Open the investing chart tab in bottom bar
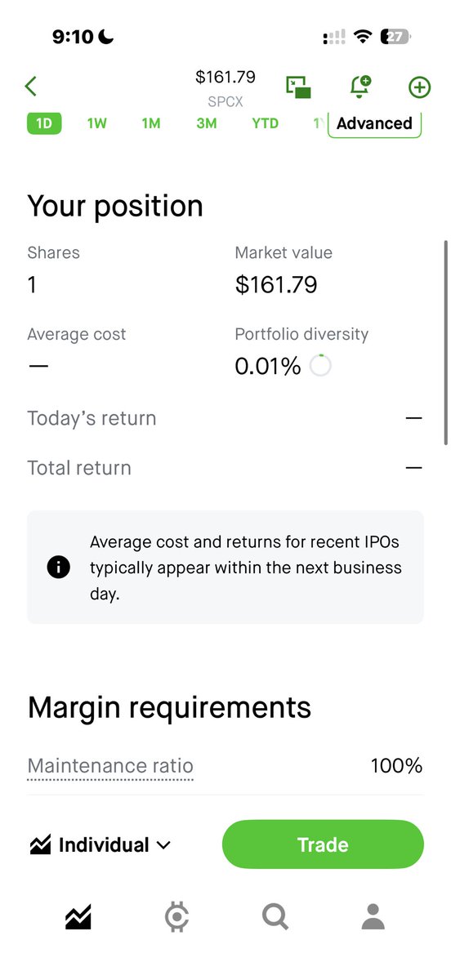 tap(78, 917)
